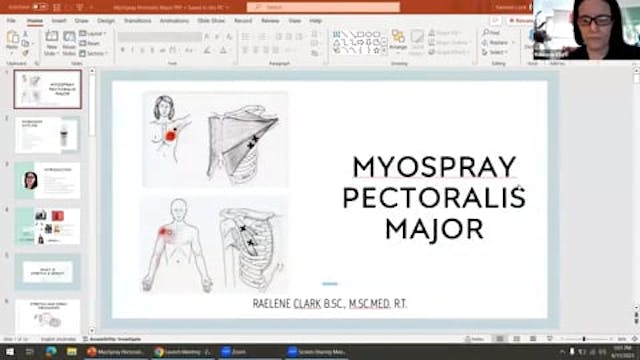
Task: Select slide 5 thumbnail in the panel
Action: [x=47, y=271]
